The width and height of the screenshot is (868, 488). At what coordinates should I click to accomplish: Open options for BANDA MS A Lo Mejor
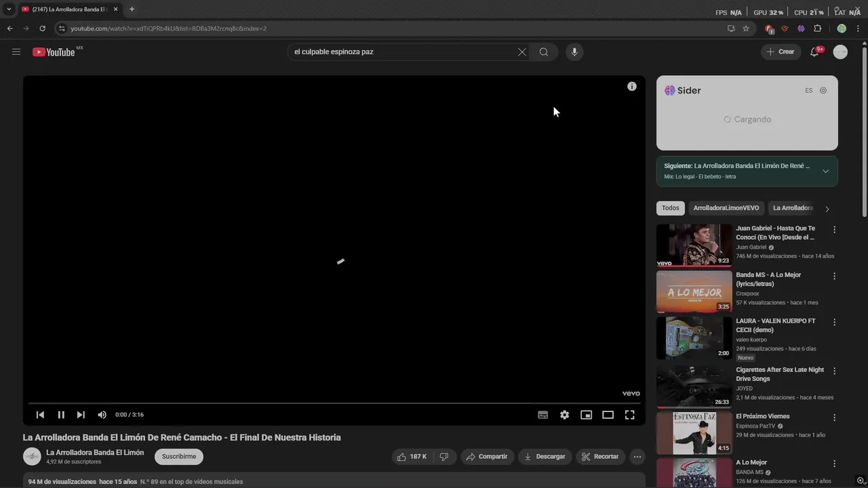(835, 464)
